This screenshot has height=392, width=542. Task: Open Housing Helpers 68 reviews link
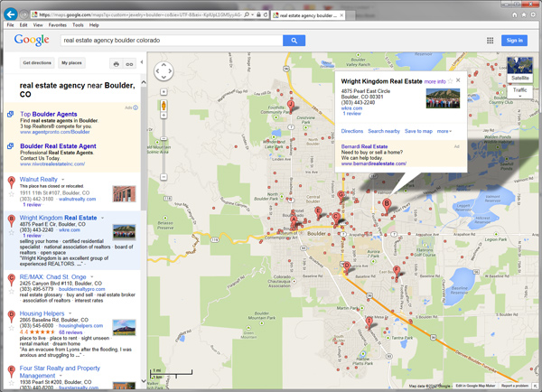click(70, 332)
